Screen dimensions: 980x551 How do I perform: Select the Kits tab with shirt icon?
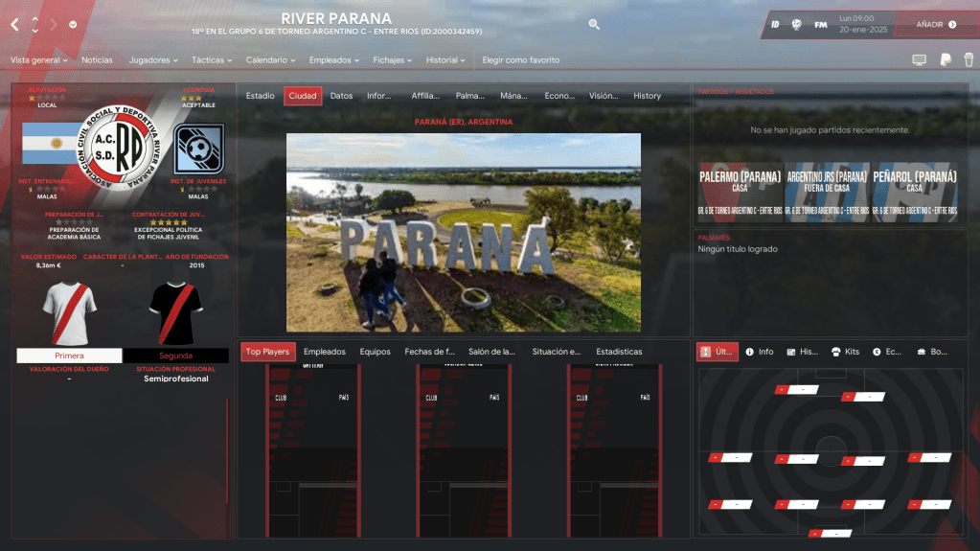pyautogui.click(x=844, y=352)
